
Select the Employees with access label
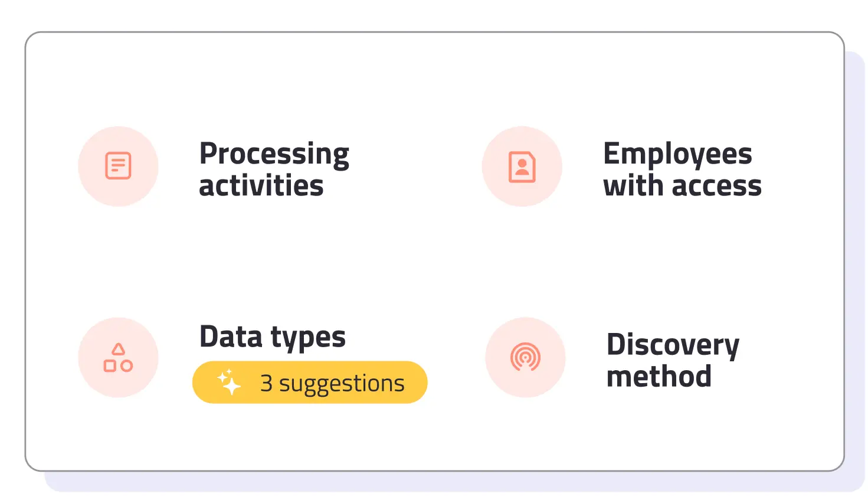point(682,169)
